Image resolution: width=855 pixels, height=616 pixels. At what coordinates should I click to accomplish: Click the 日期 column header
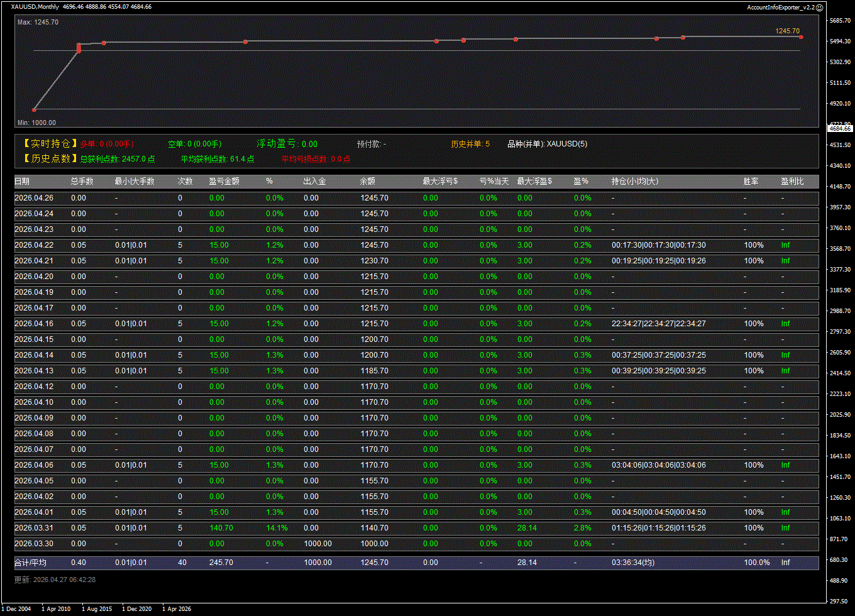click(x=22, y=181)
